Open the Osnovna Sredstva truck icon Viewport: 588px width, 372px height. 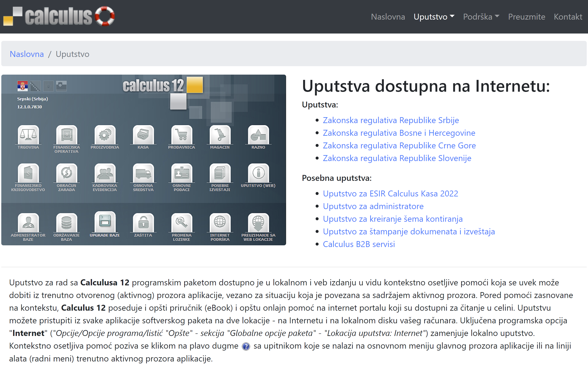click(143, 173)
